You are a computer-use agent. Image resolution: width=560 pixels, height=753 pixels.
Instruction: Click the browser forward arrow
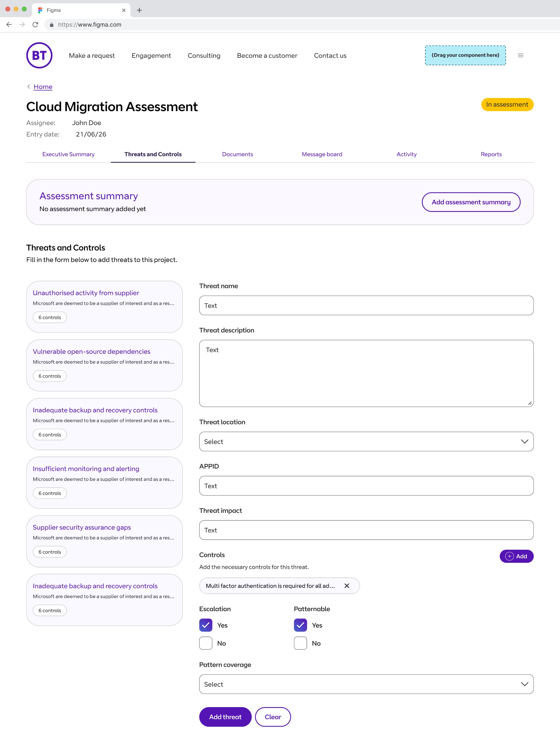(x=22, y=24)
